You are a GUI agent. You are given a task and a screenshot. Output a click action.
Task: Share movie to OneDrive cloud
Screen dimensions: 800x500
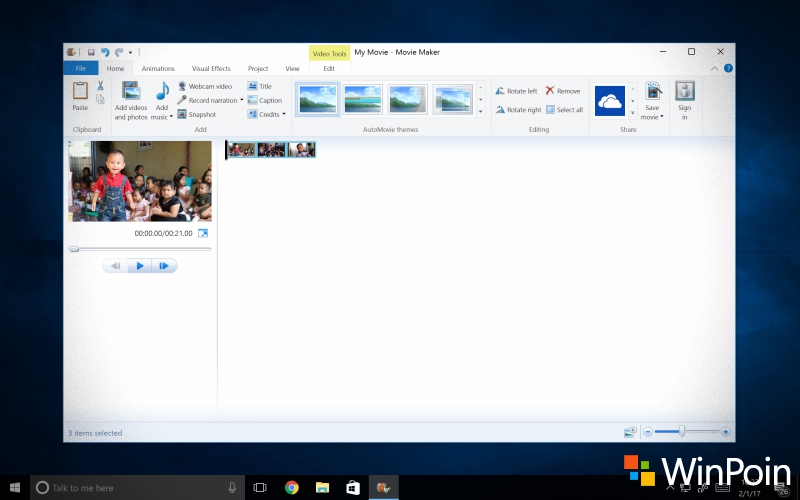click(610, 101)
